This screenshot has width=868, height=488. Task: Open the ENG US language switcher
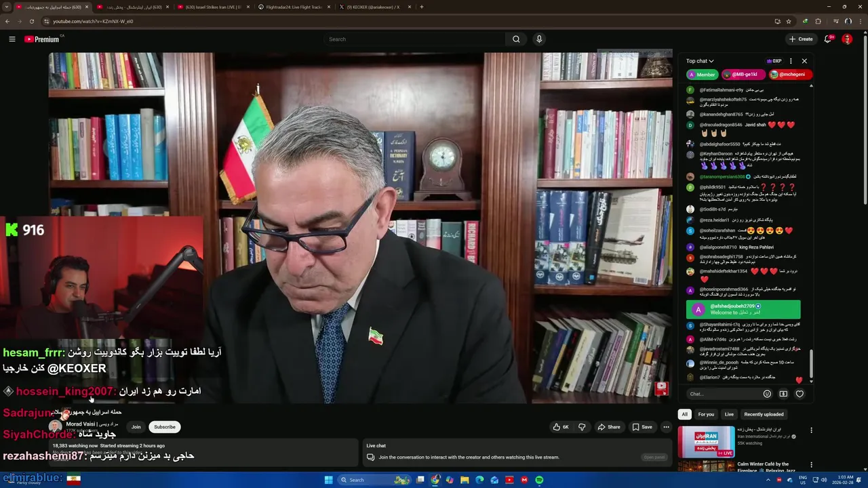803,480
